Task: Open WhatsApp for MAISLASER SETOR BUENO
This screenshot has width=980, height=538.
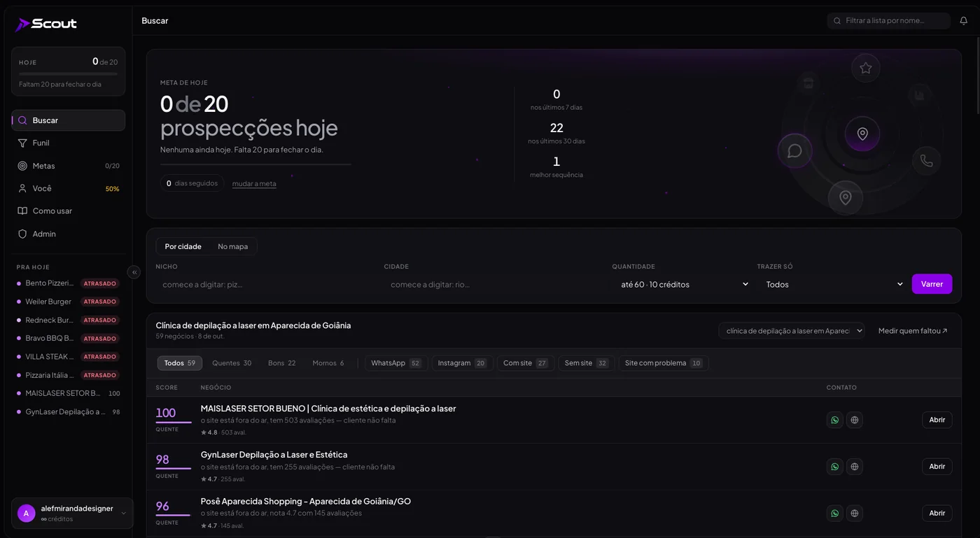Action: pos(834,420)
